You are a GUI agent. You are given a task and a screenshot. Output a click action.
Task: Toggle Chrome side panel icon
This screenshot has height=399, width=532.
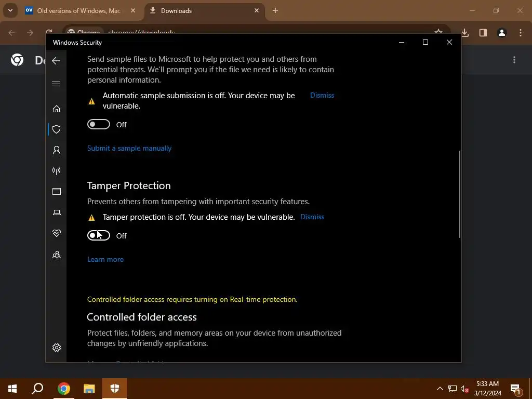click(483, 33)
